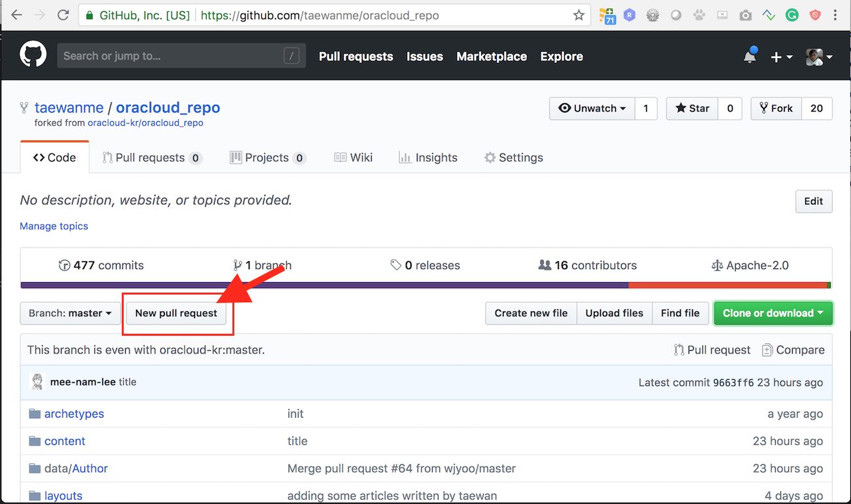Open Pull requests in top navigation
Viewport: 851px width, 504px height.
(x=356, y=56)
